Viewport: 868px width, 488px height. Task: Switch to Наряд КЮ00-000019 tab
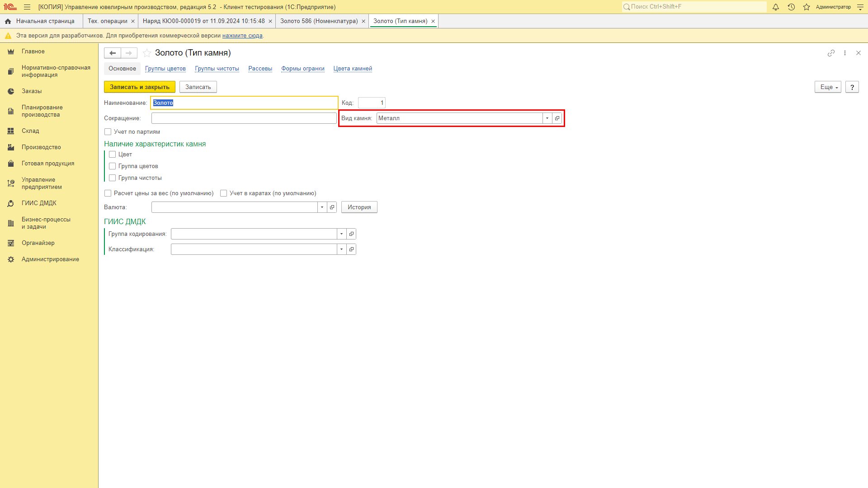[203, 21]
